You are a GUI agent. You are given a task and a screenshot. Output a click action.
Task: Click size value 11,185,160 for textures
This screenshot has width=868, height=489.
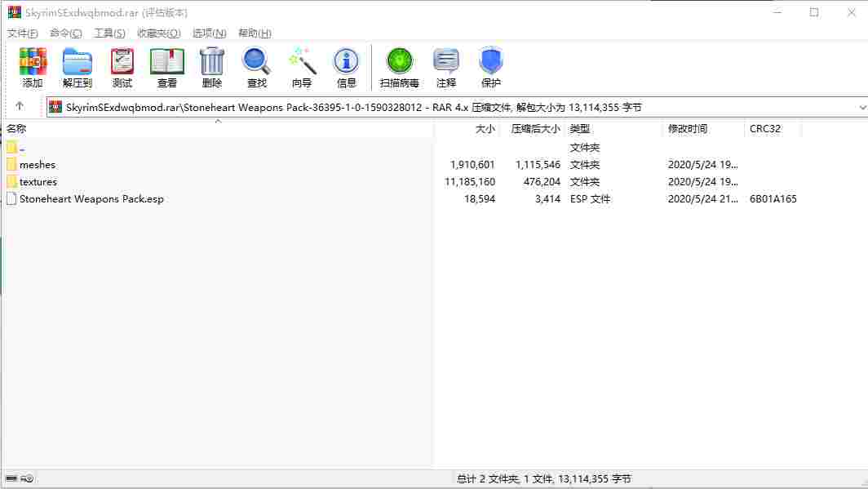pos(470,182)
